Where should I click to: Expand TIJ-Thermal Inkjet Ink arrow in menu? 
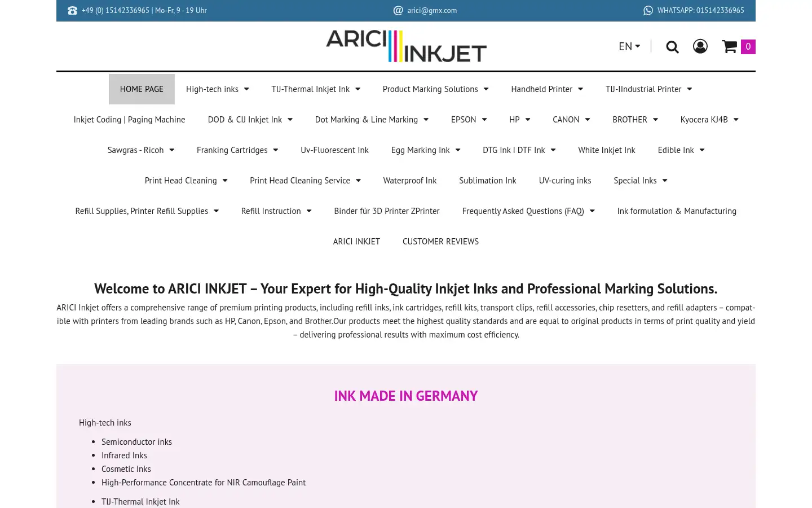click(358, 89)
